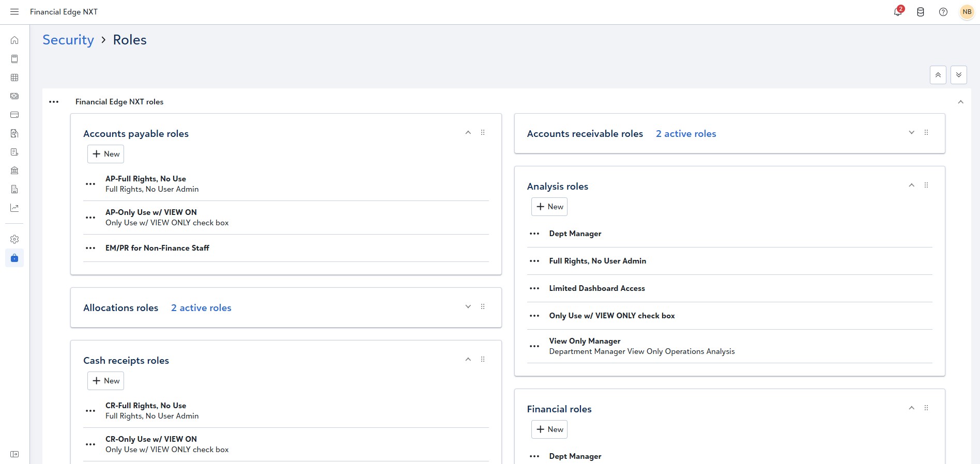Collapse all sections with double-up chevron

pyautogui.click(x=938, y=75)
